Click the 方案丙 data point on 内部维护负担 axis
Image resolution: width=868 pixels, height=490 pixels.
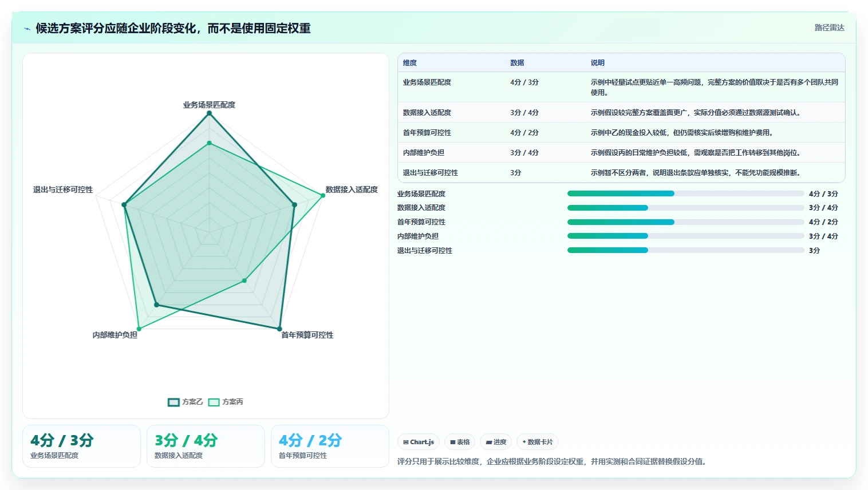[x=139, y=329]
